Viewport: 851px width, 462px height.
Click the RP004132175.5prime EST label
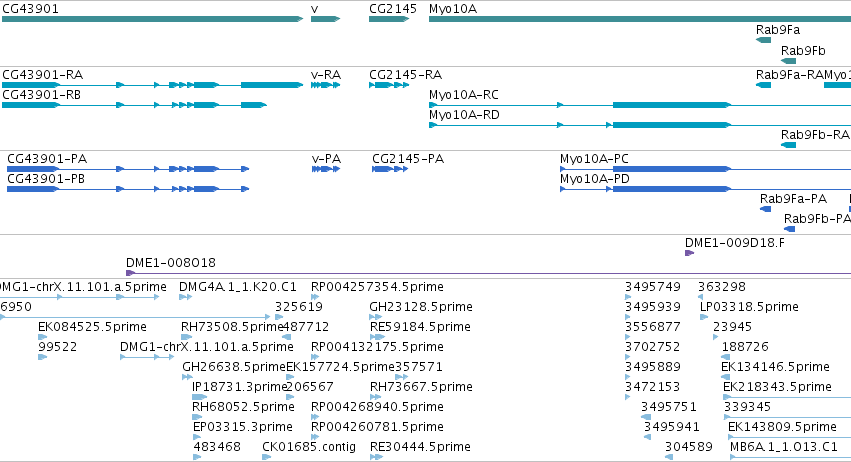(377, 347)
